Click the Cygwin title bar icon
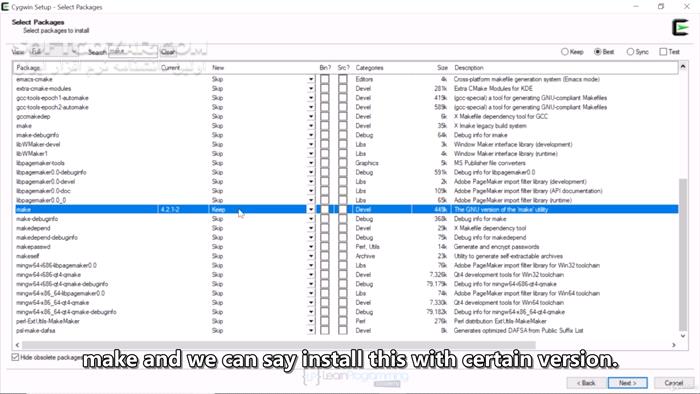This screenshot has width=700, height=394. point(5,6)
